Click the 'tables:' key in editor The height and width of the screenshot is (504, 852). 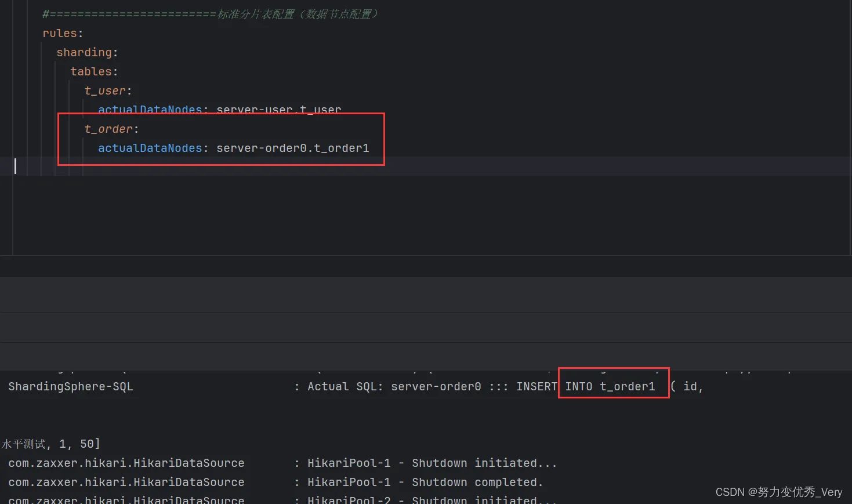coord(94,71)
